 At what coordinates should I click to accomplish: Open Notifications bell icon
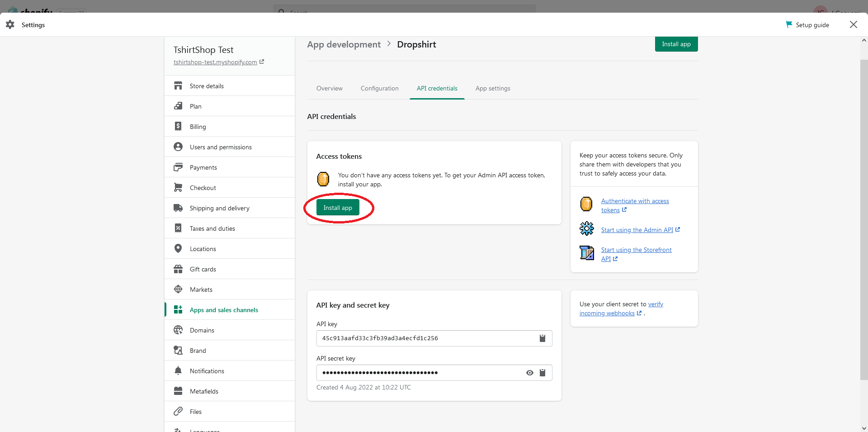pos(178,371)
